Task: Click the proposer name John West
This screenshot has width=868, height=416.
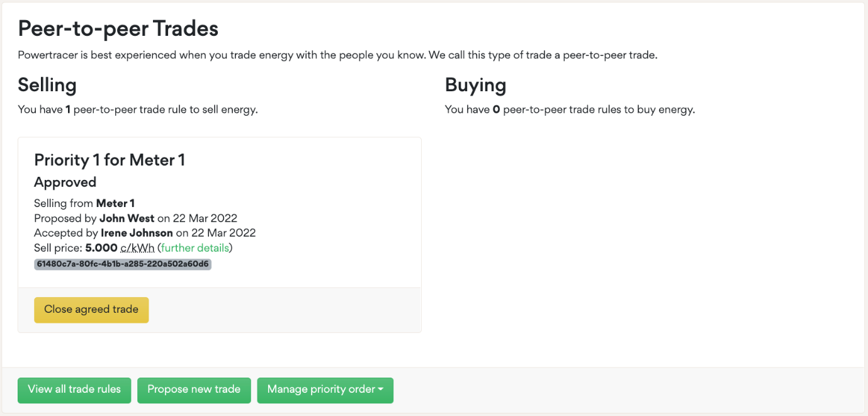Action: [x=127, y=219]
